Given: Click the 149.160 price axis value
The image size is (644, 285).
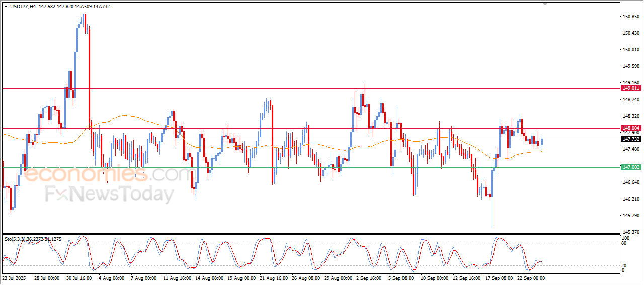Looking at the screenshot, I should coord(631,83).
